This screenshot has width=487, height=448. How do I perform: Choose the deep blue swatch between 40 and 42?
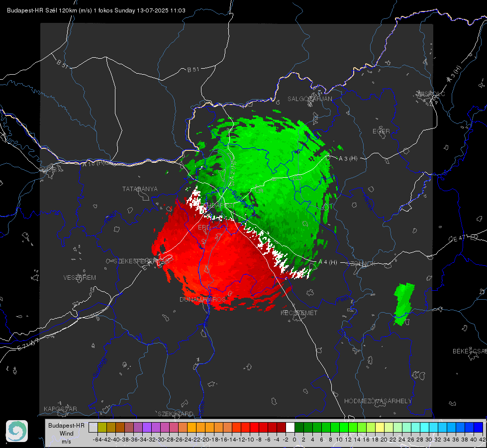[479, 427]
